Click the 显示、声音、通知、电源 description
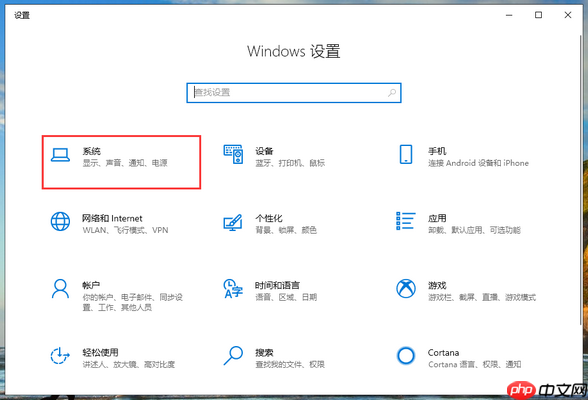The image size is (588, 400). 125,163
